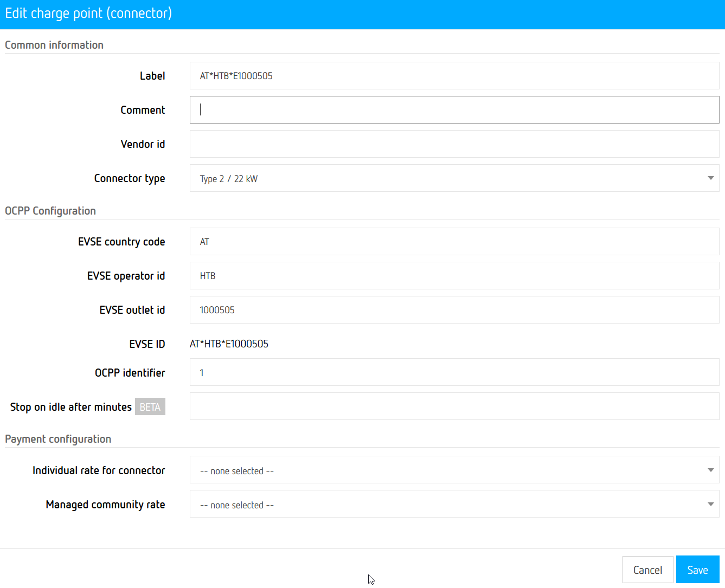725x588 pixels.
Task: Click the Connector type field label
Action: pyautogui.click(x=130, y=178)
